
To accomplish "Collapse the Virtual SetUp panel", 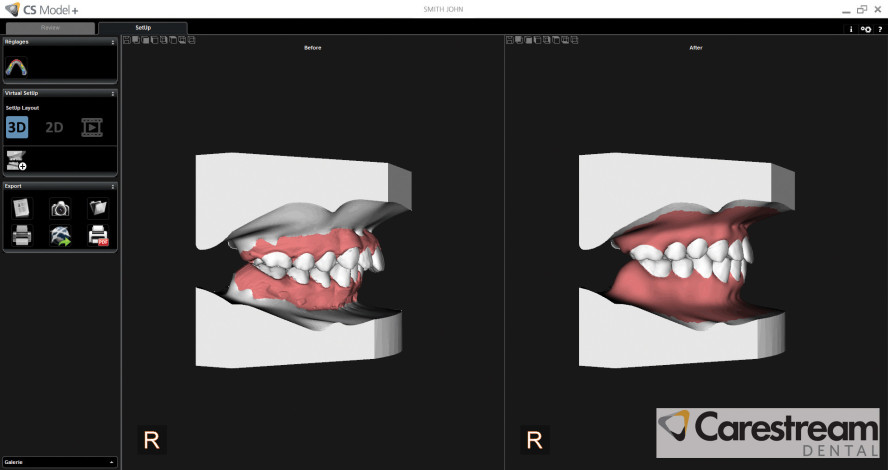I will click(x=113, y=93).
